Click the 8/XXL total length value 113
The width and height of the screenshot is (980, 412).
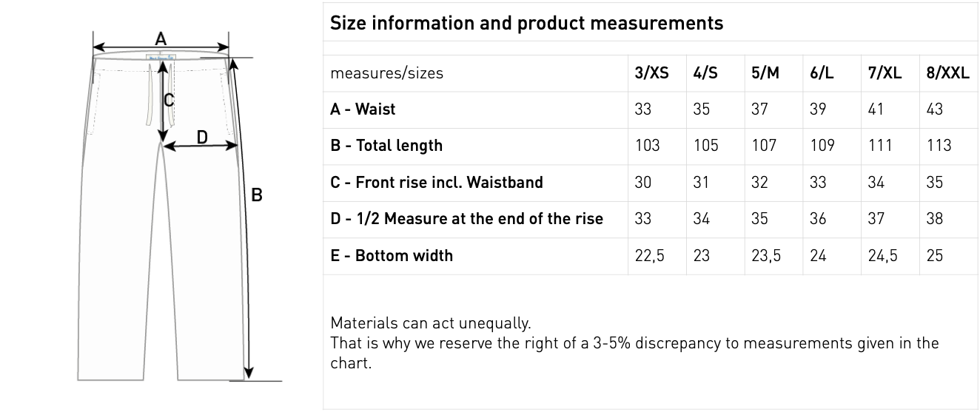coord(939,146)
